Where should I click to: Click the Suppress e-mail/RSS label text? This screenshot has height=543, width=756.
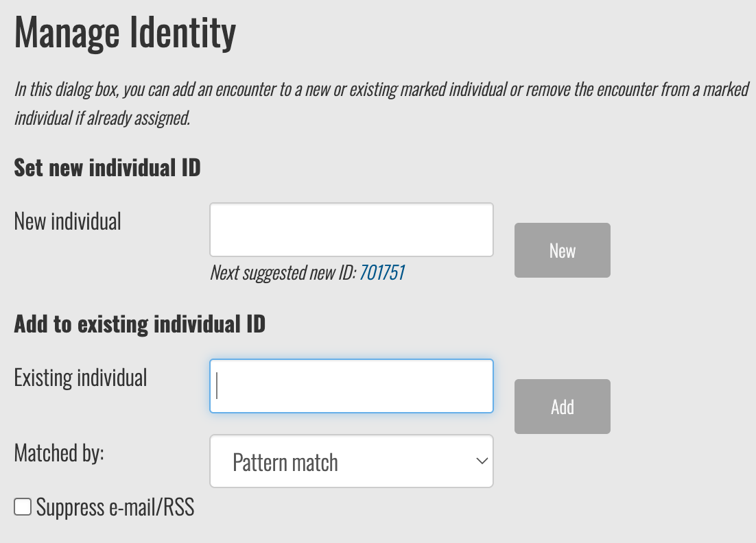(115, 507)
